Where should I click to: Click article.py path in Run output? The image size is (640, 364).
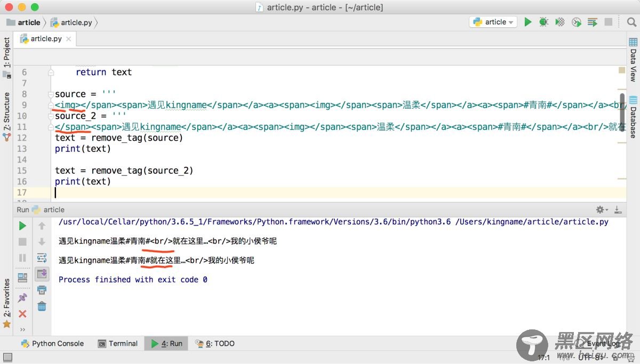pyautogui.click(x=532, y=222)
